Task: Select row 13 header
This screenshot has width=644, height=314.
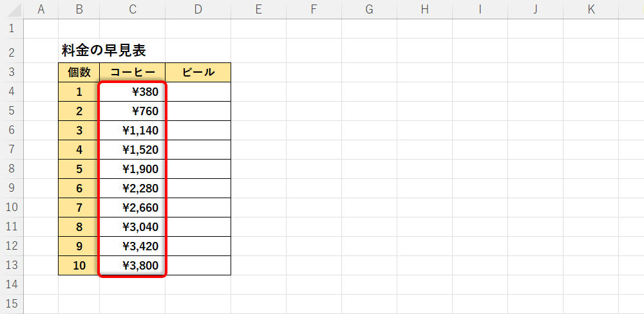Action: tap(12, 265)
